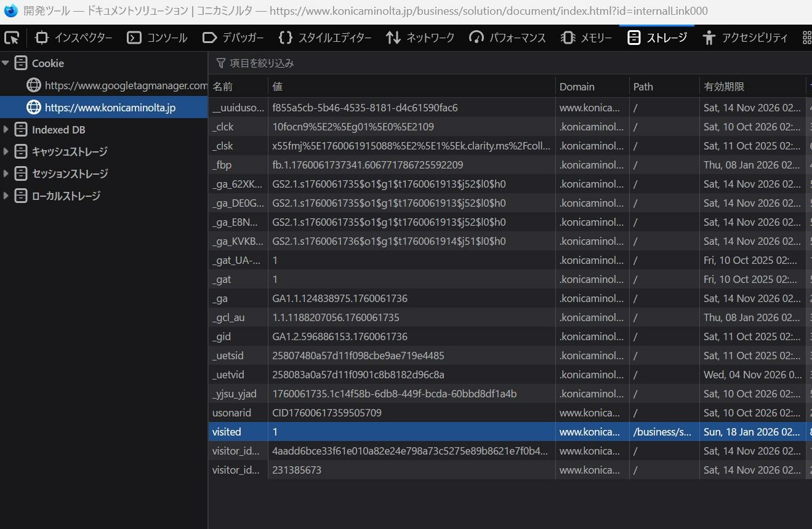Open the デバッガー panel

click(233, 38)
